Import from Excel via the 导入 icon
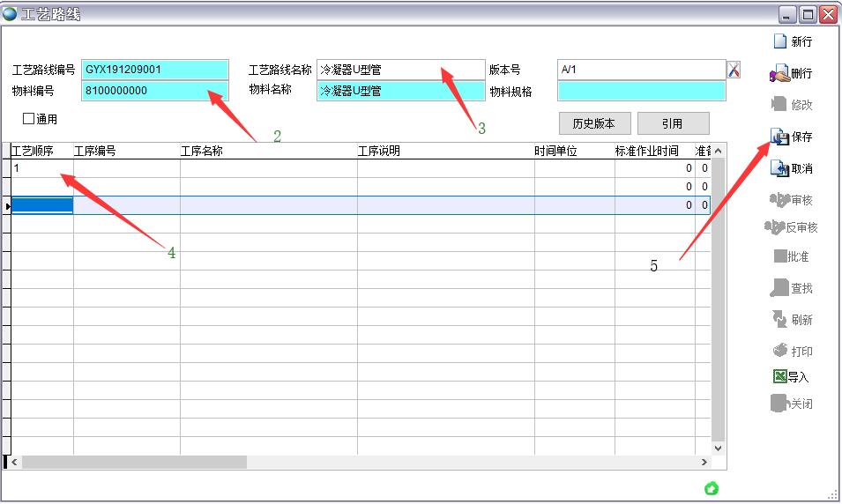This screenshot has height=504, width=842. [779, 377]
